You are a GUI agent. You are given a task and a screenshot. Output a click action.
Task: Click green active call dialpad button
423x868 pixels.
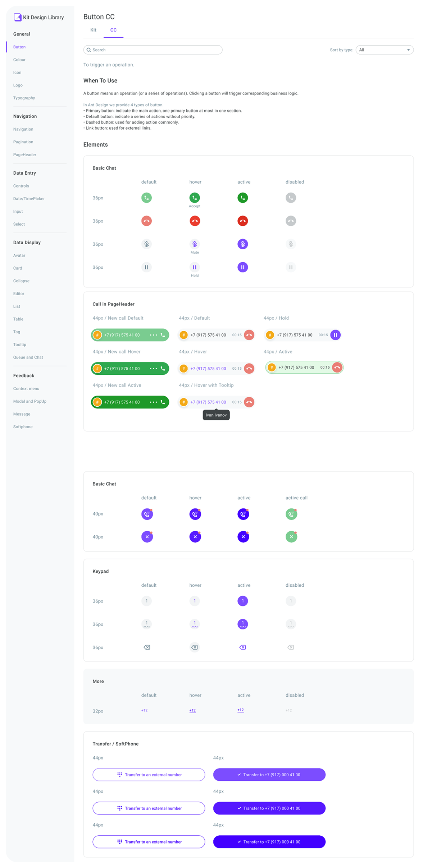point(291,514)
